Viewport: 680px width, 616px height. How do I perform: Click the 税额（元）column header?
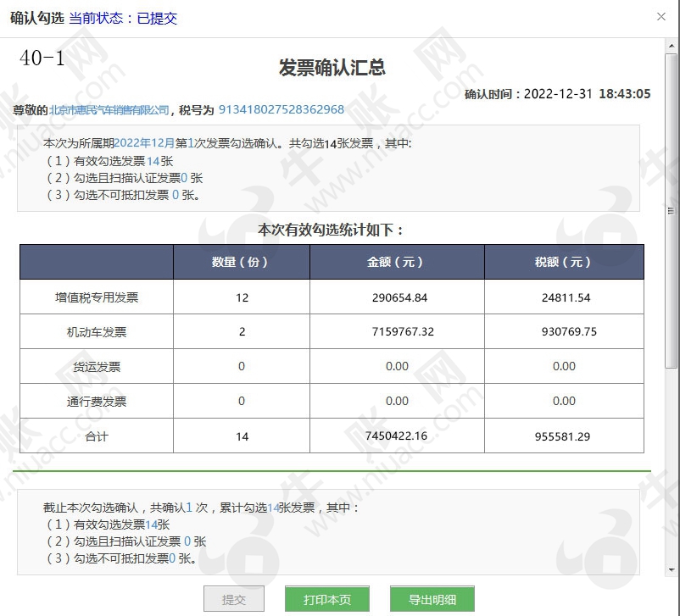(564, 262)
